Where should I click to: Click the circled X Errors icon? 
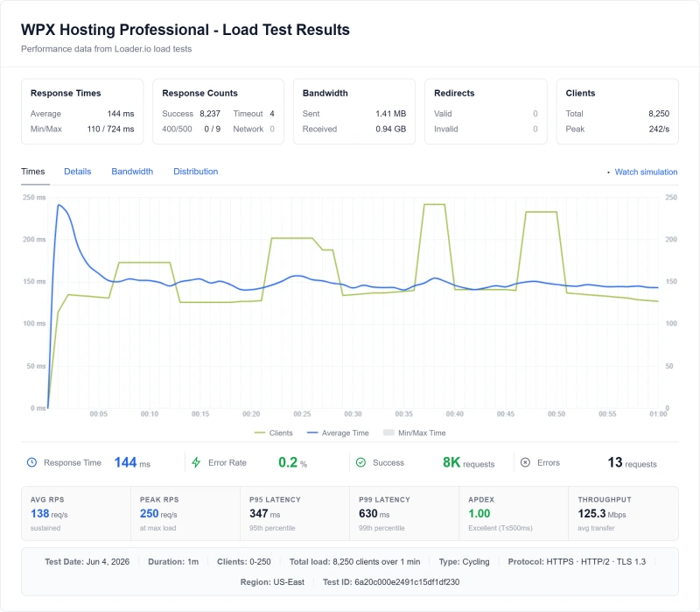pyautogui.click(x=526, y=463)
